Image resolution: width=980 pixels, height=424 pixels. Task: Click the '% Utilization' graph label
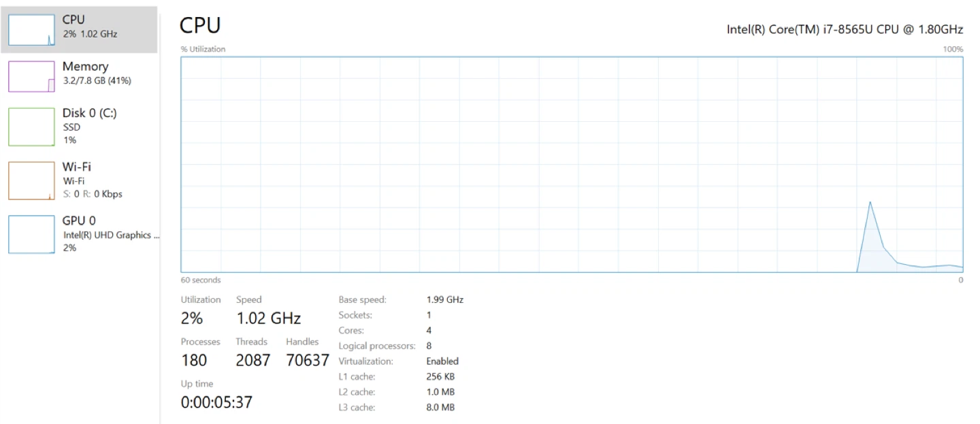[x=203, y=49]
